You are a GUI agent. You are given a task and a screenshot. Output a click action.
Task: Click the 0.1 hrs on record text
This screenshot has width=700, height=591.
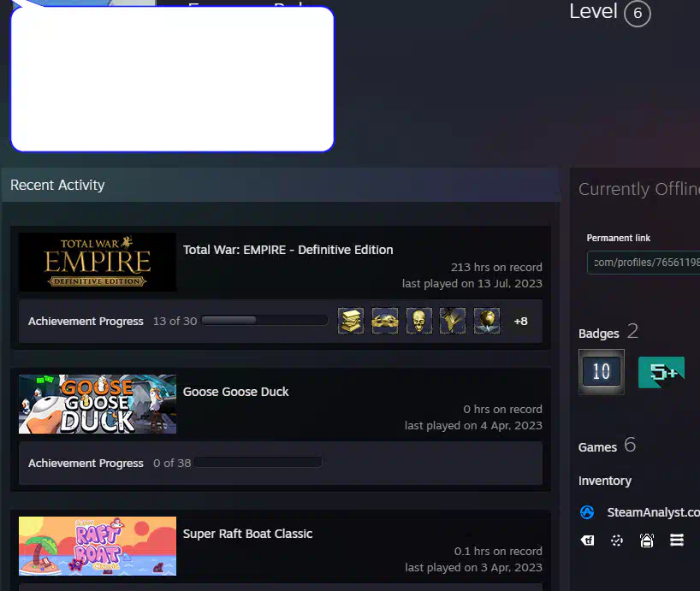498,552
